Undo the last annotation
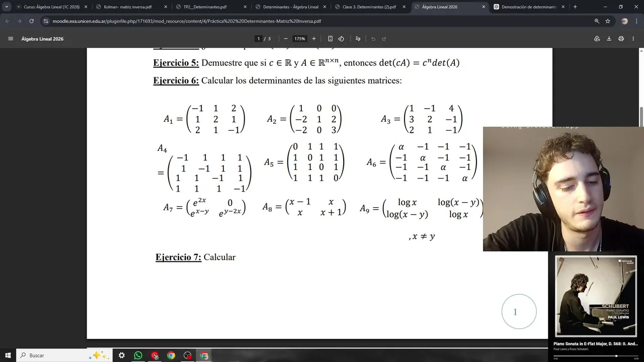Screen dimensions: 644x362 click(373, 39)
